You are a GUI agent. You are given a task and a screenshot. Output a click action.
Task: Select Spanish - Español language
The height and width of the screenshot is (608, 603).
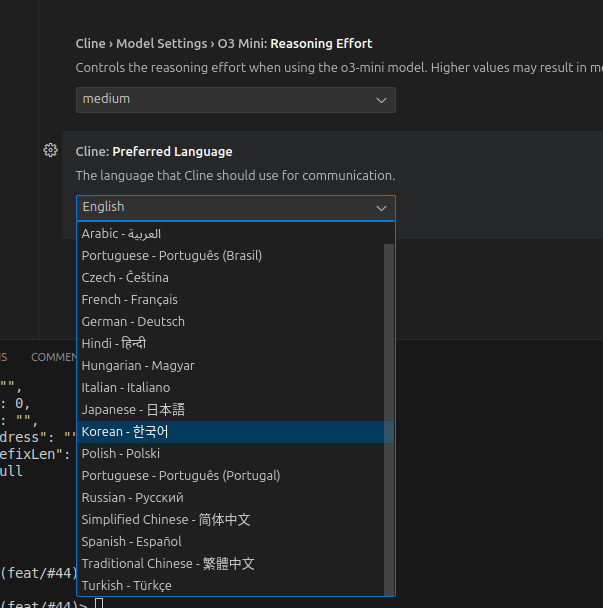[132, 542]
